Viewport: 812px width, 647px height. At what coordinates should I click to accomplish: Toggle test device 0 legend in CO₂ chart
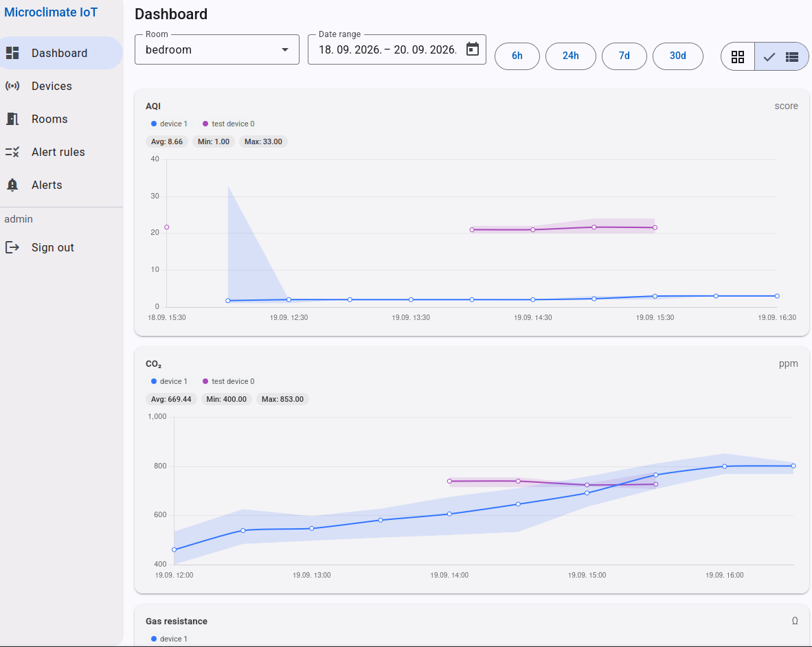[228, 381]
